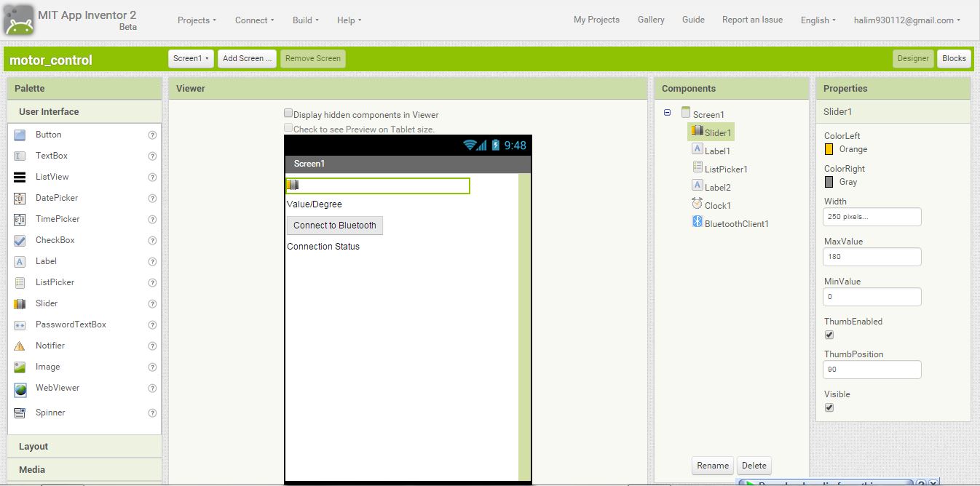Image resolution: width=980 pixels, height=486 pixels.
Task: Open help for Button component
Action: 153,135
